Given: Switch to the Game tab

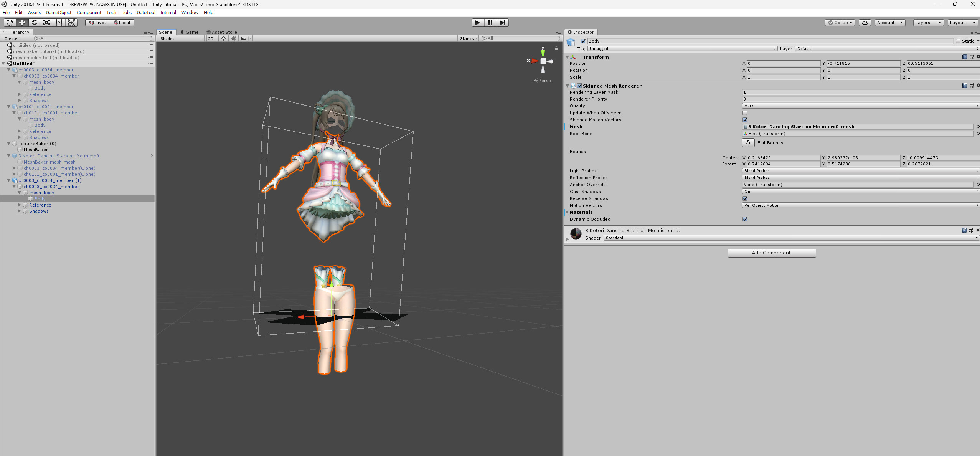Looking at the screenshot, I should pyautogui.click(x=190, y=32).
